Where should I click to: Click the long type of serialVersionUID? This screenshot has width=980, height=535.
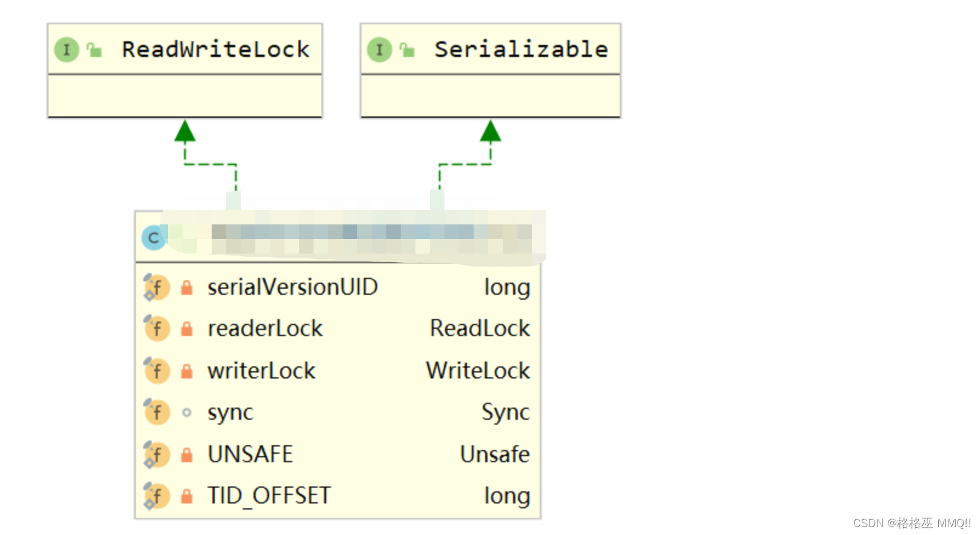tap(507, 288)
